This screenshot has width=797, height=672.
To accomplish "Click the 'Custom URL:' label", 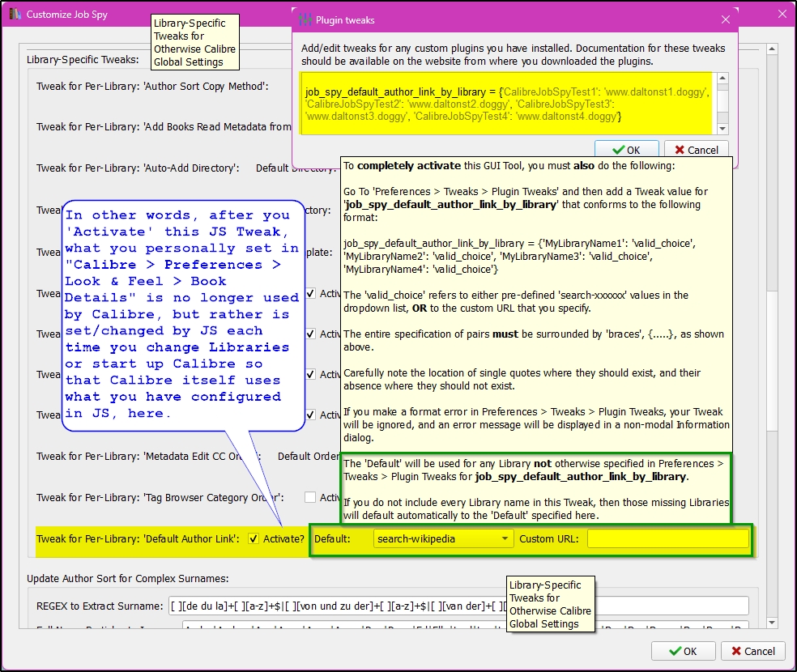I will point(549,539).
